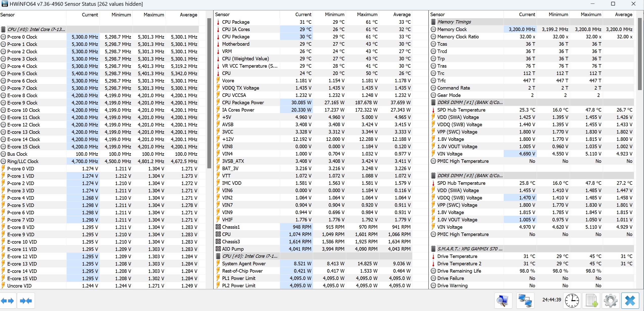Image resolution: width=644 pixels, height=311 pixels.
Task: Select the Ring/LLC Clock row
Action: [100, 161]
